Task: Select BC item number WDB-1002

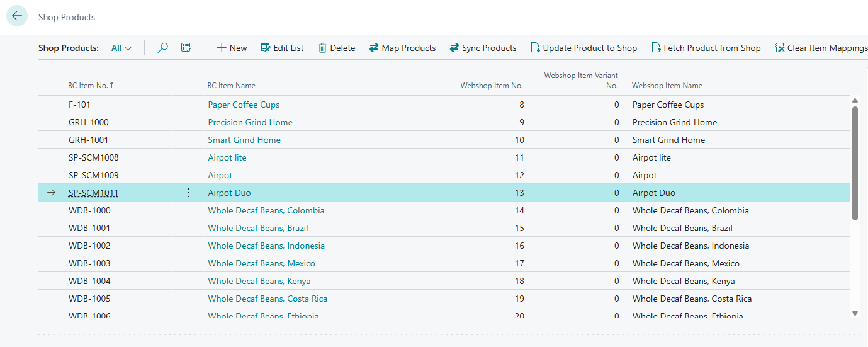Action: (x=89, y=246)
